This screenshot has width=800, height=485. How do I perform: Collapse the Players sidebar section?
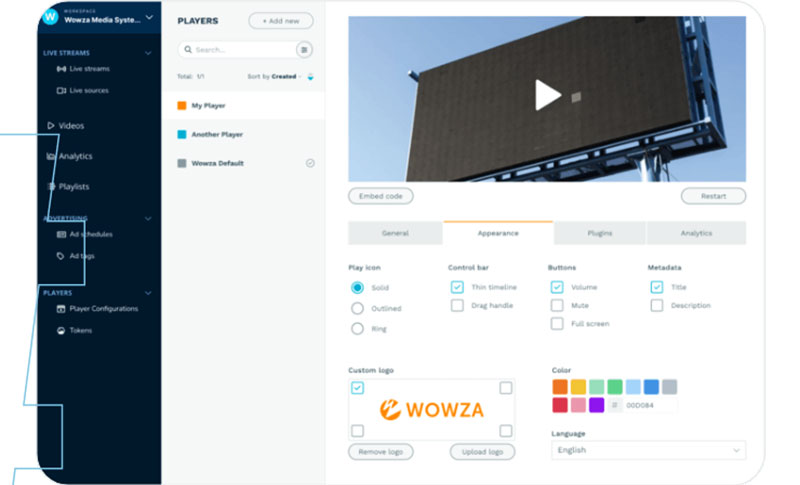coord(148,293)
